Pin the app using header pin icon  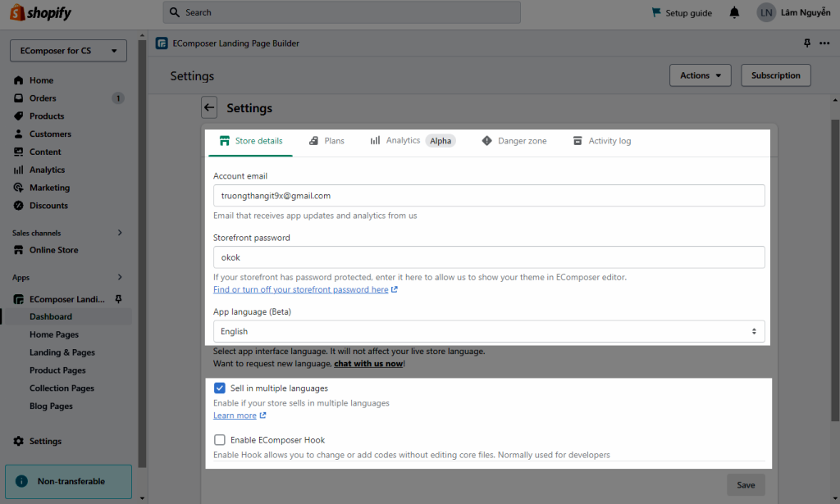(807, 43)
